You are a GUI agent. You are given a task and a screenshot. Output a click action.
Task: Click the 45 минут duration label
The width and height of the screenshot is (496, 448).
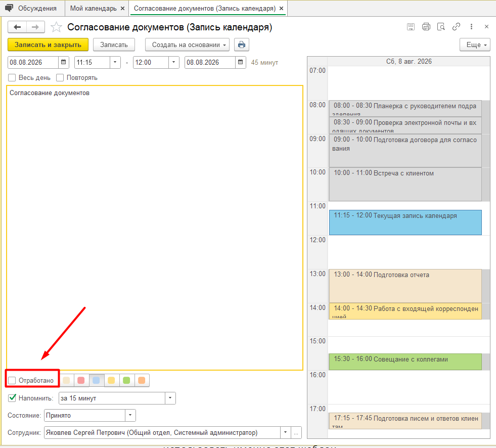(264, 63)
